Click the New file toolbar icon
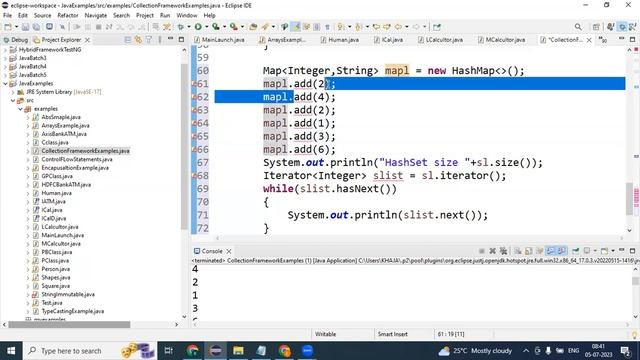This screenshot has width=640, height=360. click(x=8, y=27)
